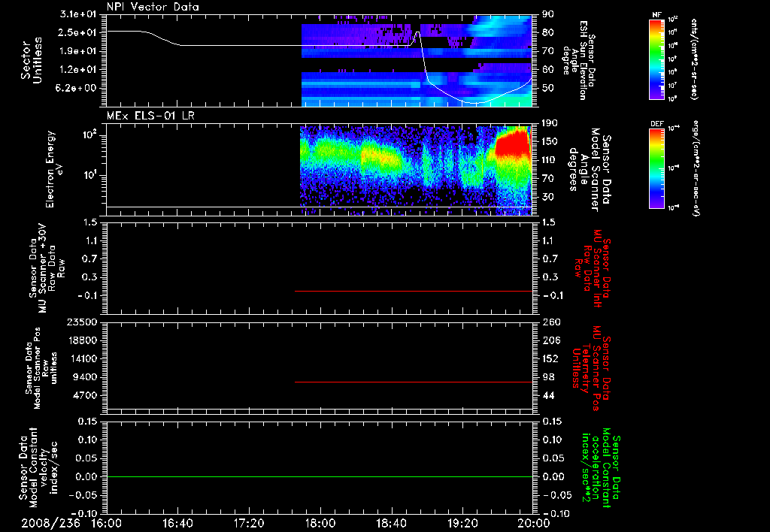Click the green constant velocity trace line
770x532 pixels.
pyautogui.click(x=320, y=476)
